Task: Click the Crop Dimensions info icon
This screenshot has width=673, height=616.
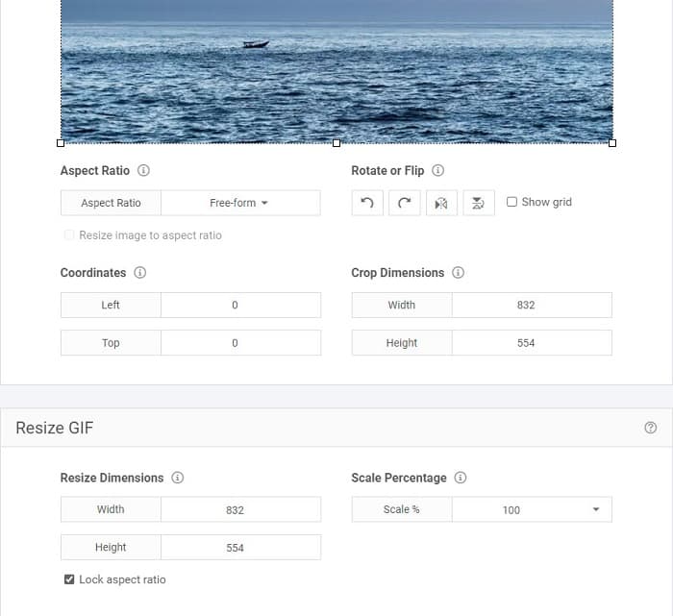Action: click(459, 273)
